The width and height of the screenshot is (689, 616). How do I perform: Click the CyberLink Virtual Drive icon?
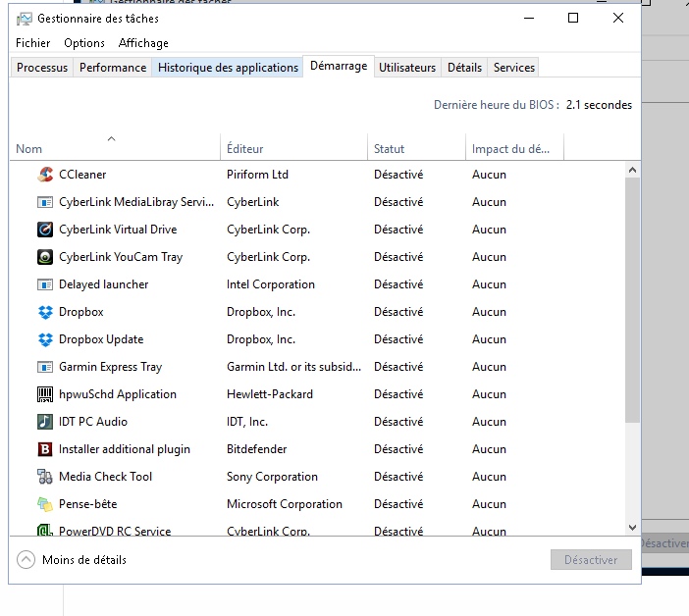[45, 230]
